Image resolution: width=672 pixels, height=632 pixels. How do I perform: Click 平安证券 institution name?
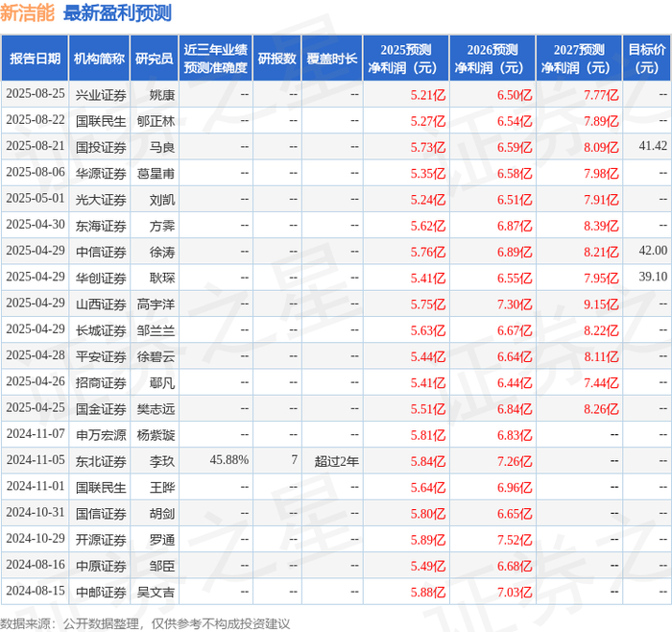(x=101, y=356)
